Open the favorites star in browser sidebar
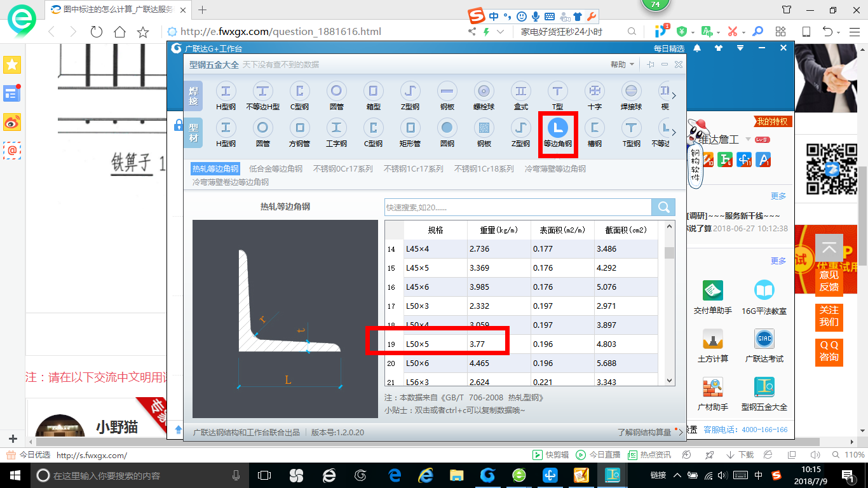Image resolution: width=868 pixels, height=488 pixels. point(12,64)
